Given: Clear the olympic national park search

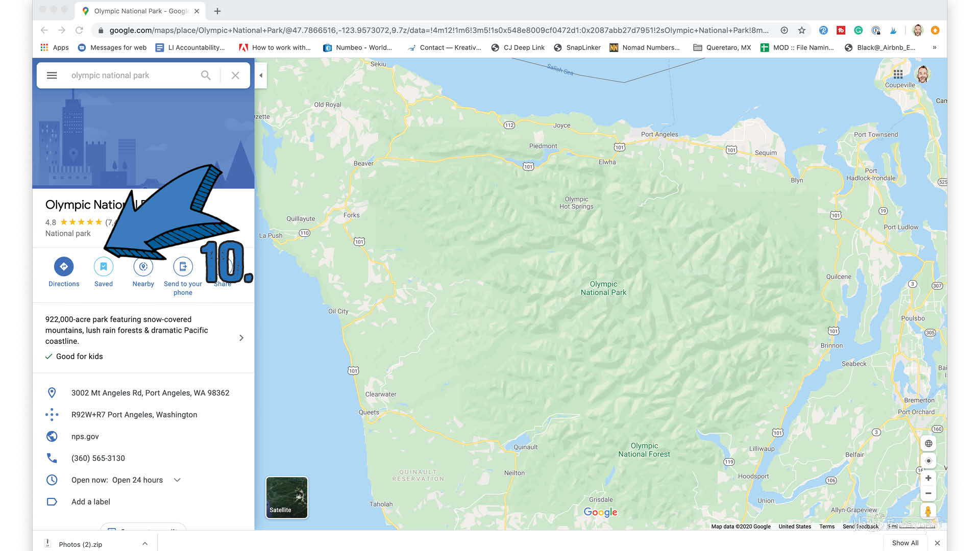Looking at the screenshot, I should [x=235, y=76].
